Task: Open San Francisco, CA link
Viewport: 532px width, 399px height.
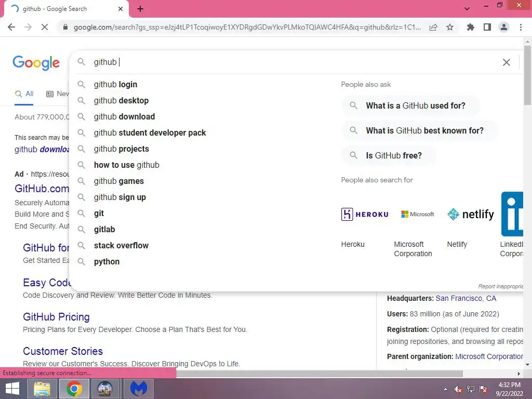Action: (x=465, y=299)
